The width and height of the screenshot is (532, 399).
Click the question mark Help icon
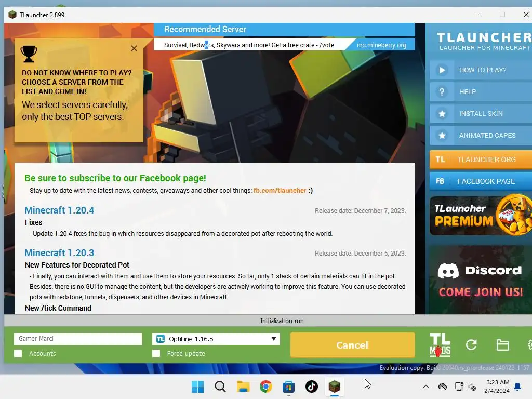tap(442, 92)
